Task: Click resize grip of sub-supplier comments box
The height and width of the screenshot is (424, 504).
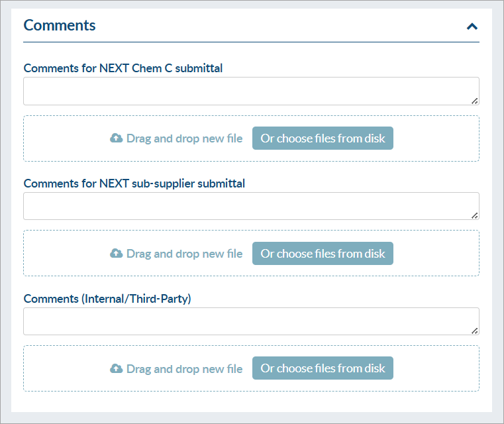Action: click(x=474, y=216)
